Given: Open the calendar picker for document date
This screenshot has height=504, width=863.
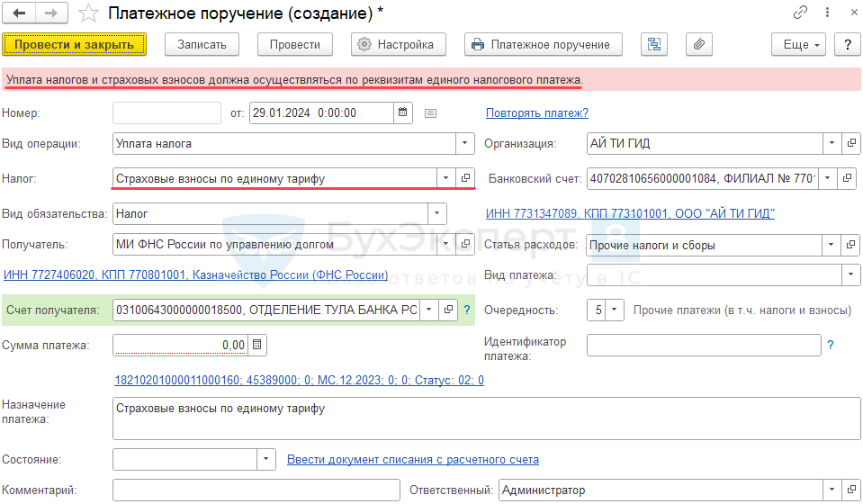Looking at the screenshot, I should (x=404, y=112).
